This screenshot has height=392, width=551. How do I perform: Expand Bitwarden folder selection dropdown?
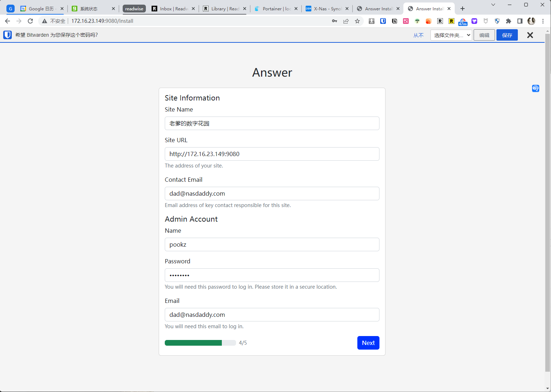pos(451,35)
